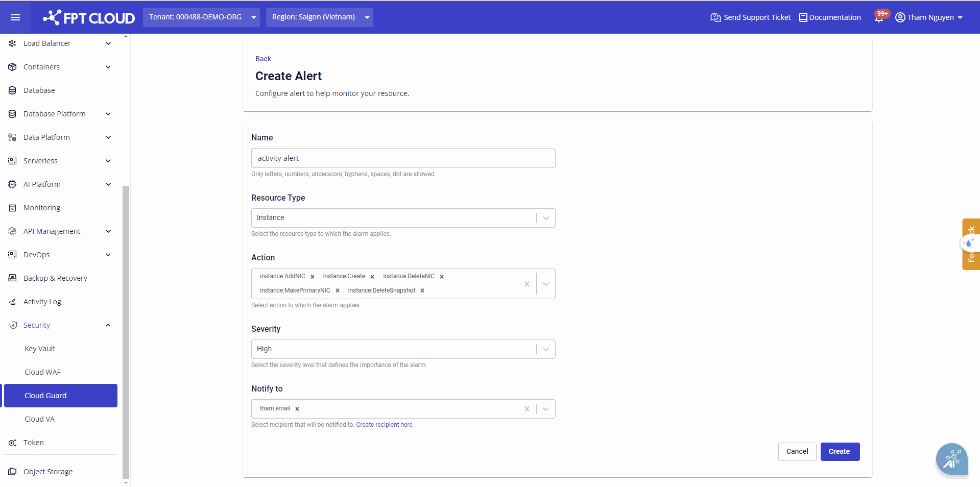Remove tham email recipient tag
The width and height of the screenshot is (980, 487).
(297, 409)
